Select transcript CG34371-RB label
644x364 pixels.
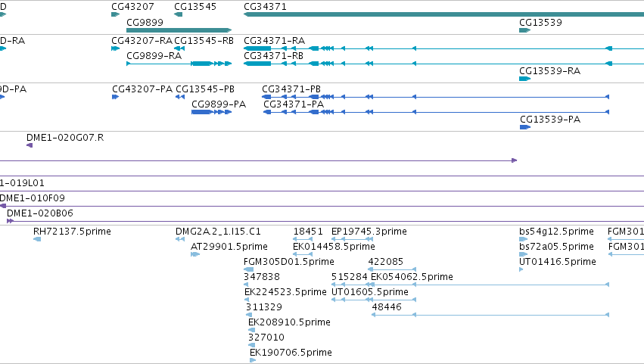273,56
